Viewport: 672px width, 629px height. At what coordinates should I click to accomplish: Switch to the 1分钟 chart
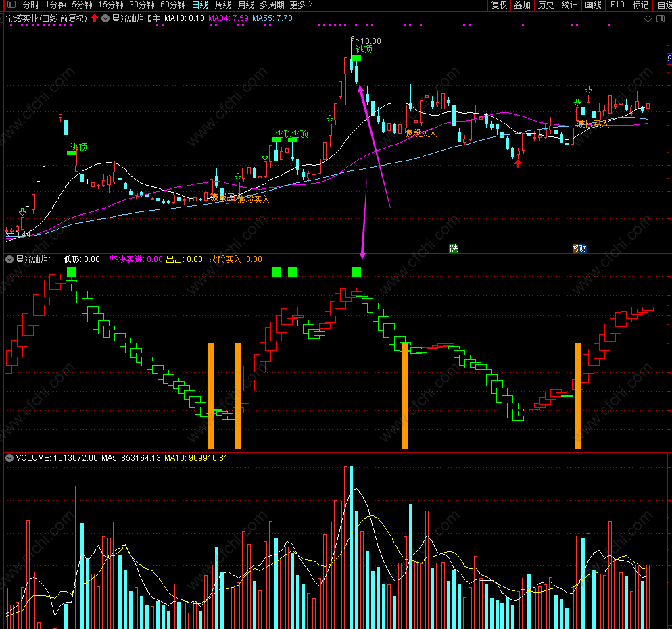(x=55, y=5)
